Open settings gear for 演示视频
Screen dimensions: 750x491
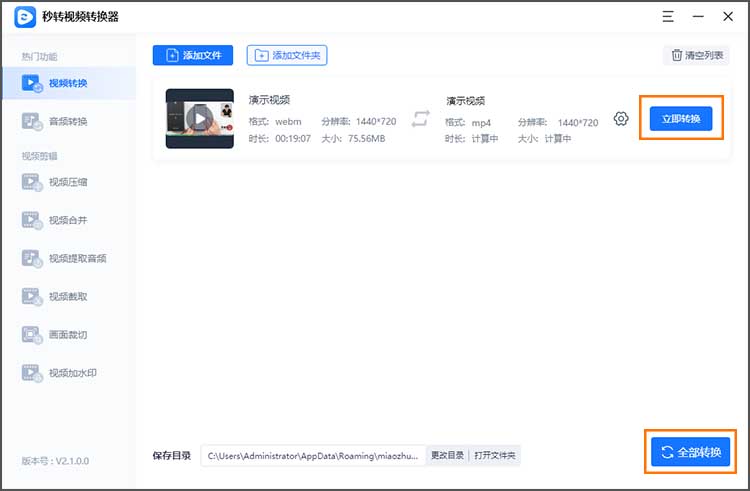tap(621, 119)
